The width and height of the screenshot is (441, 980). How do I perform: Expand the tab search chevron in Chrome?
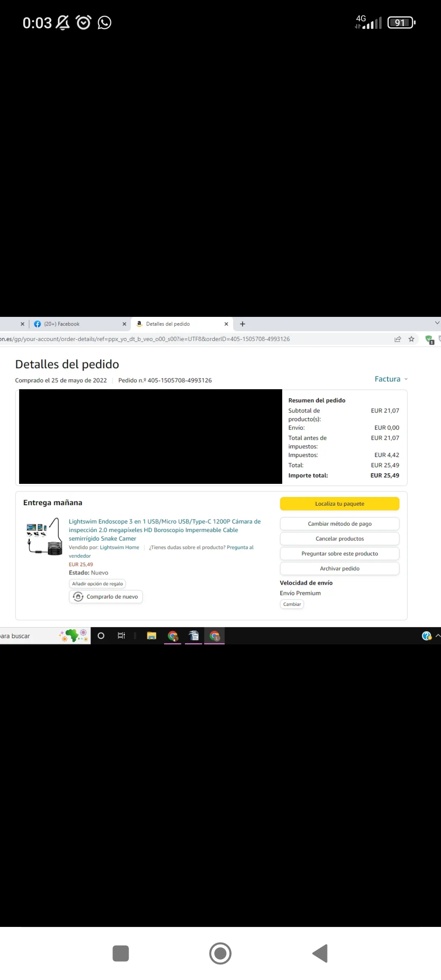[x=437, y=323]
